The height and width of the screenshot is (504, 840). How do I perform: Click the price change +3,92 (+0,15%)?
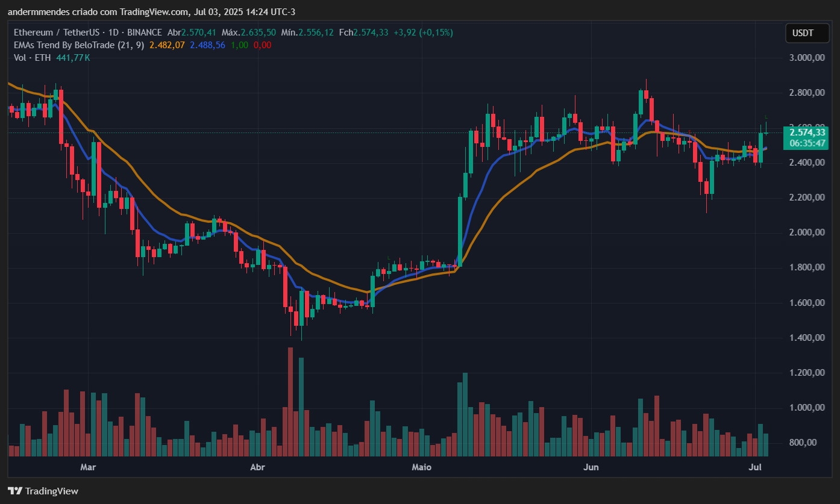[x=423, y=33]
